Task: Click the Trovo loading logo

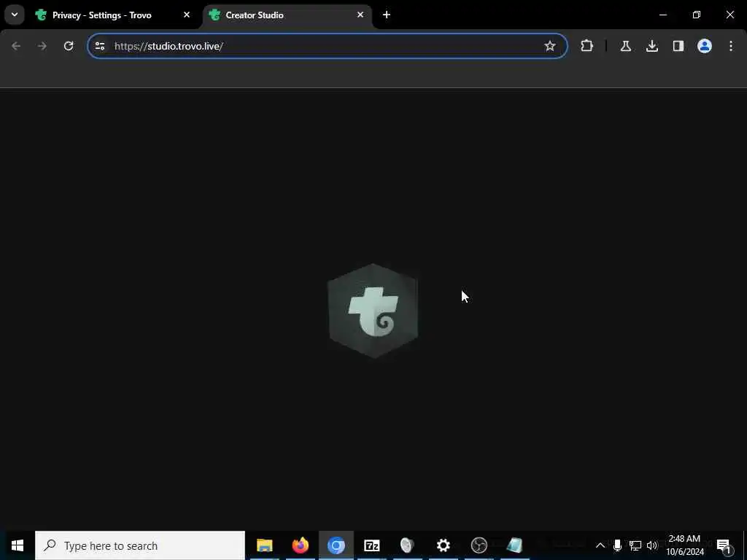Action: [373, 311]
